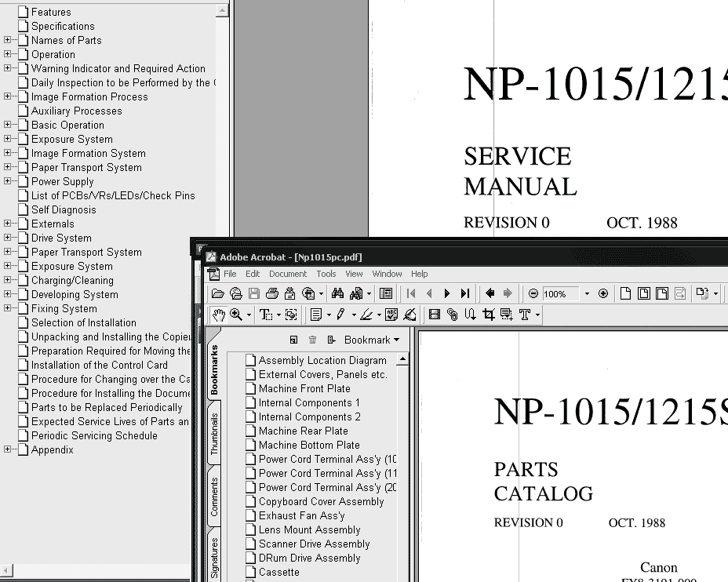Go to first page arrow

click(411, 293)
